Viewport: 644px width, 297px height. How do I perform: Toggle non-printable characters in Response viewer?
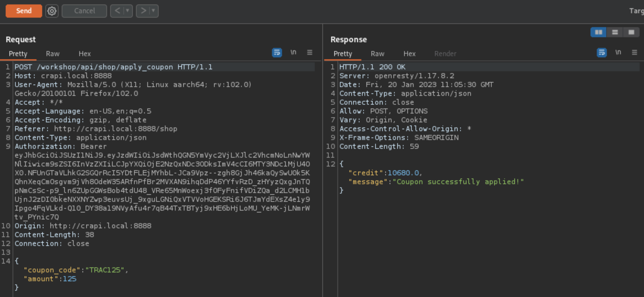point(618,52)
